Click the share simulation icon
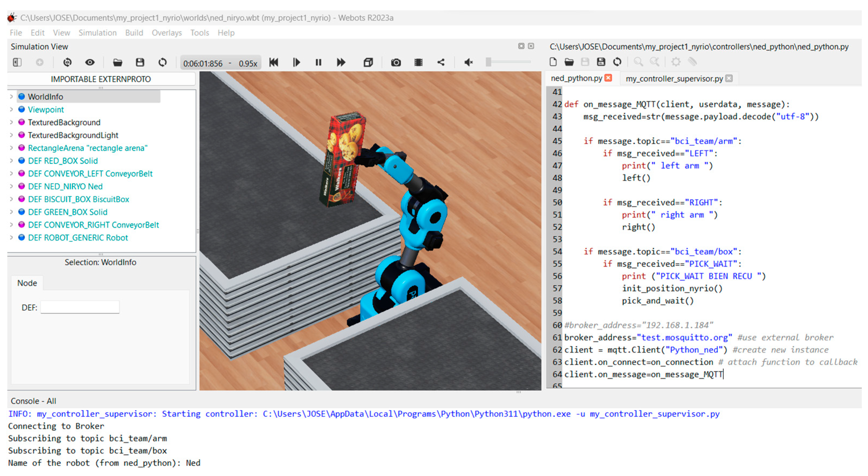This screenshot has width=868, height=476. coord(441,62)
